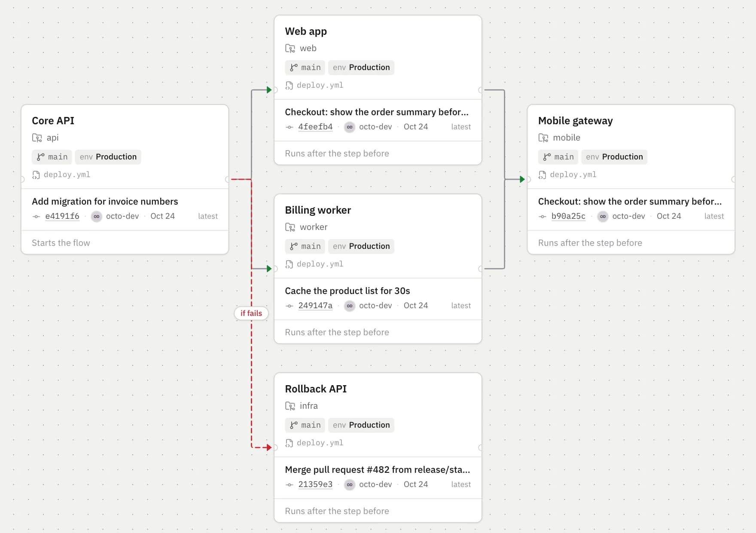Click the workflow file icon in Core API
The height and width of the screenshot is (533, 756).
(x=36, y=175)
